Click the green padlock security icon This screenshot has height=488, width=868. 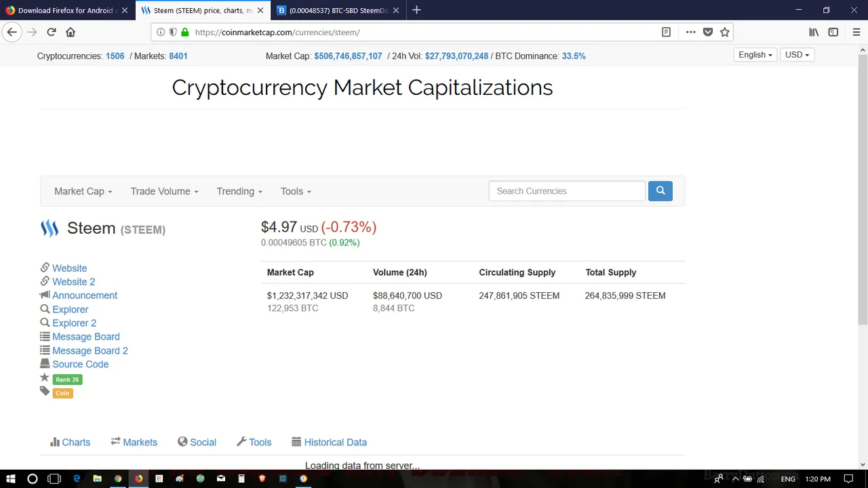[184, 32]
